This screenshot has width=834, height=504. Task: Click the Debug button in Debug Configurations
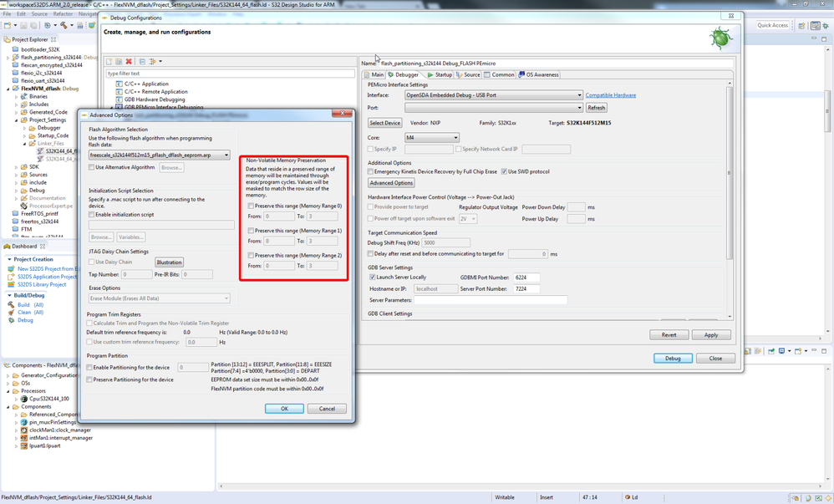673,359
